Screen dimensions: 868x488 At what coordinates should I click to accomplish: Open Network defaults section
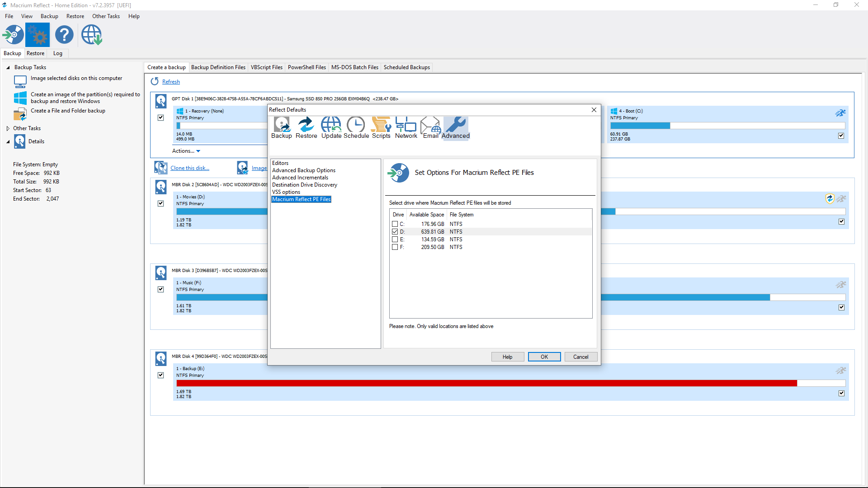406,128
